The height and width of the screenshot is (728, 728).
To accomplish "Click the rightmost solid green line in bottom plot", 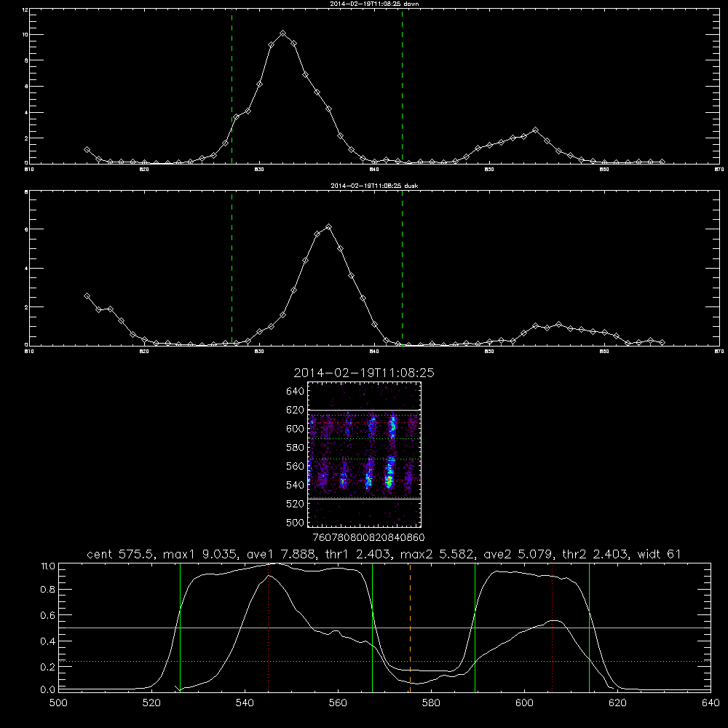I will [589, 628].
